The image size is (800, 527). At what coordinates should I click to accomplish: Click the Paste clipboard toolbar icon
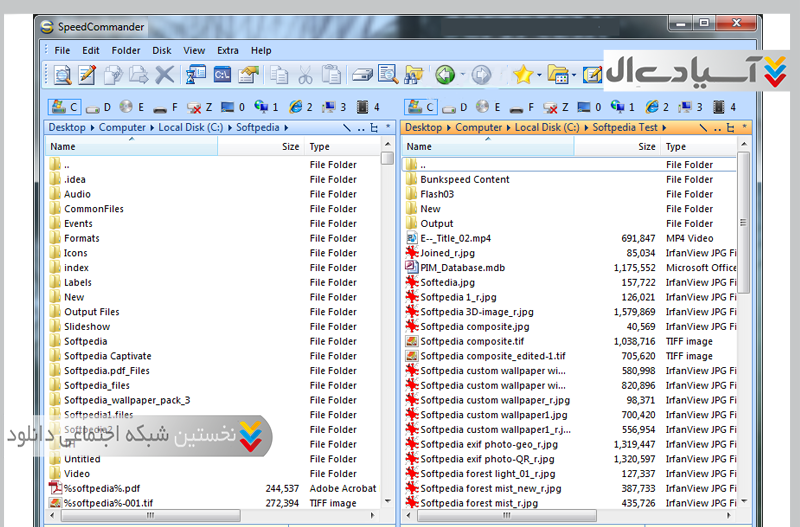pyautogui.click(x=332, y=75)
